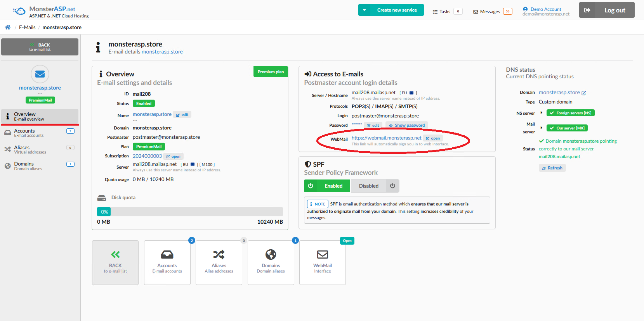Click the Enabled status badge
Screen dimensions: 644x321
coord(144,104)
